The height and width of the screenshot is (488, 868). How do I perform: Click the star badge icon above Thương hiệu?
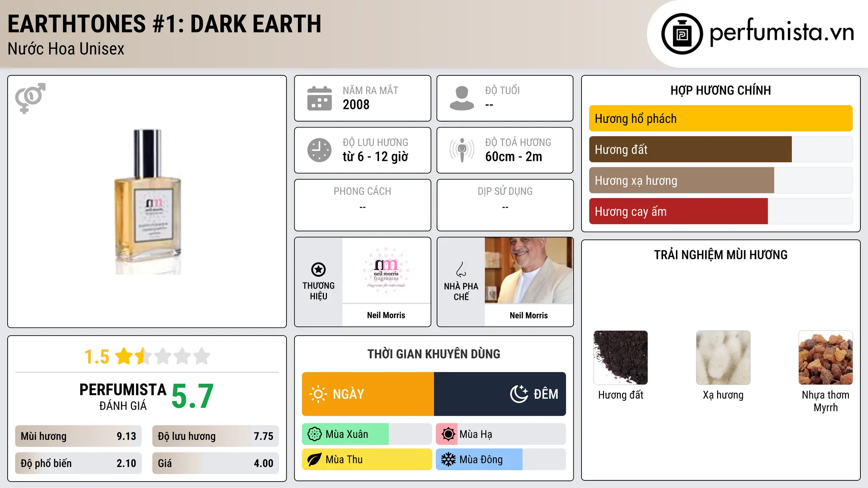click(318, 269)
